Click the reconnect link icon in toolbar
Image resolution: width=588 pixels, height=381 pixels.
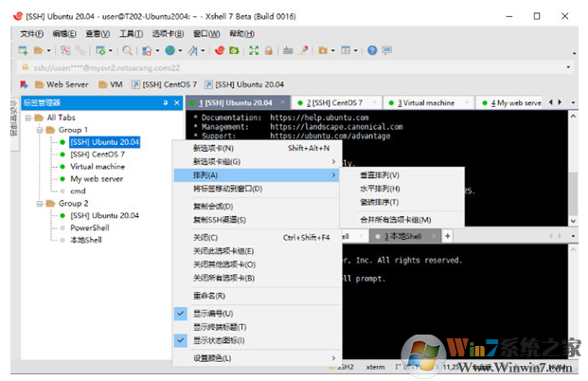[80, 50]
